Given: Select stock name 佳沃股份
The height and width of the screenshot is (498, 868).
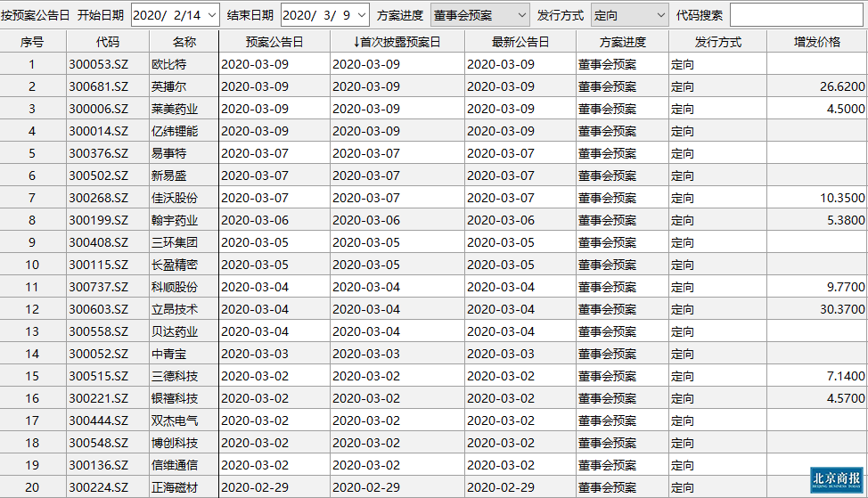Looking at the screenshot, I should click(175, 198).
